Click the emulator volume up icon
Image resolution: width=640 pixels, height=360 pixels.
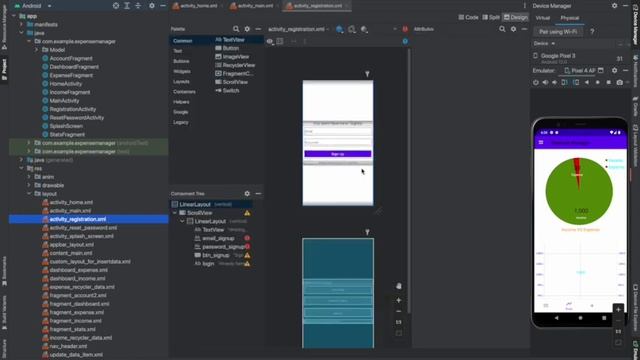click(545, 82)
